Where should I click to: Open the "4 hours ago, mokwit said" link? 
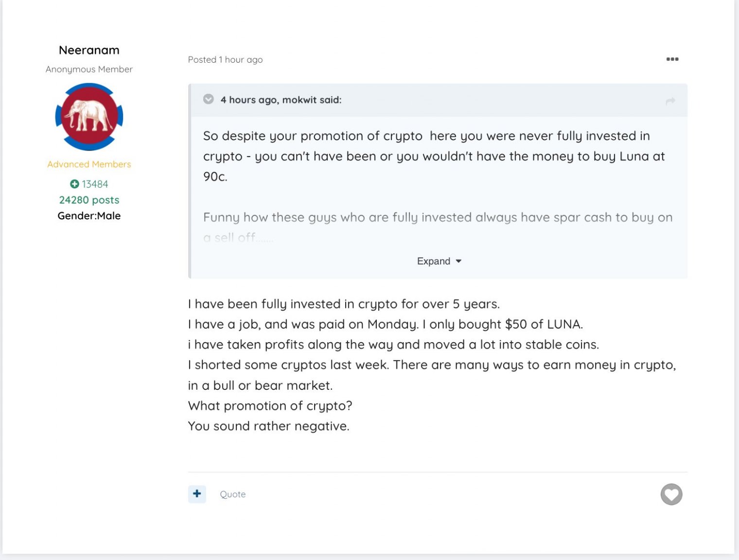pyautogui.click(x=281, y=100)
